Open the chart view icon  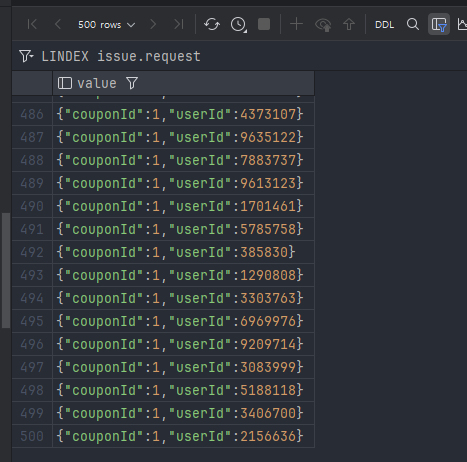462,24
